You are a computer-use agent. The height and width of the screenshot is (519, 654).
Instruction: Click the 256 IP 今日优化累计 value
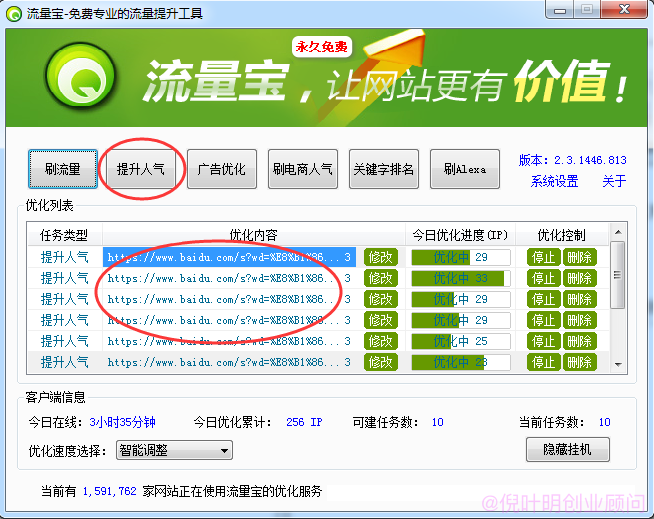304,422
